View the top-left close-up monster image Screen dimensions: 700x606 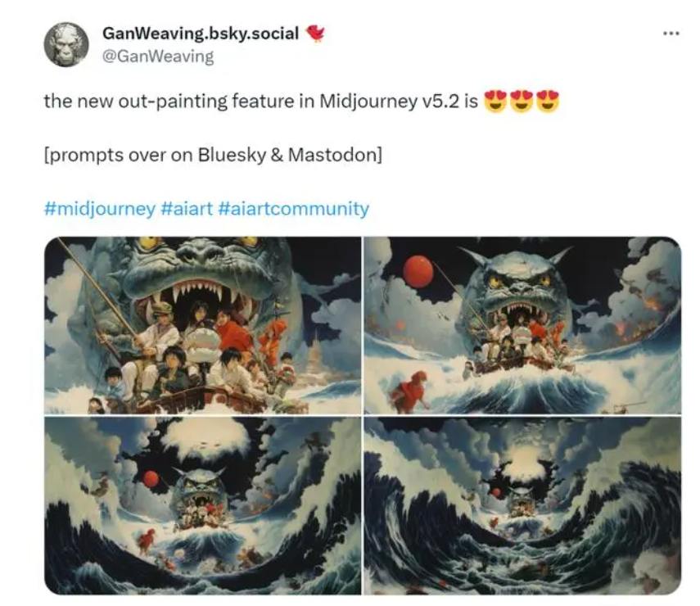tap(203, 325)
